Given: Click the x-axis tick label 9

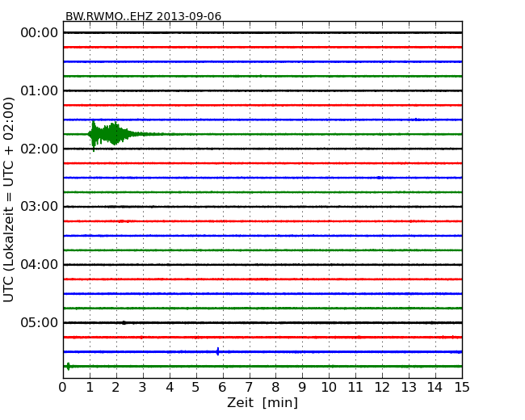Looking at the screenshot, I should (302, 387).
